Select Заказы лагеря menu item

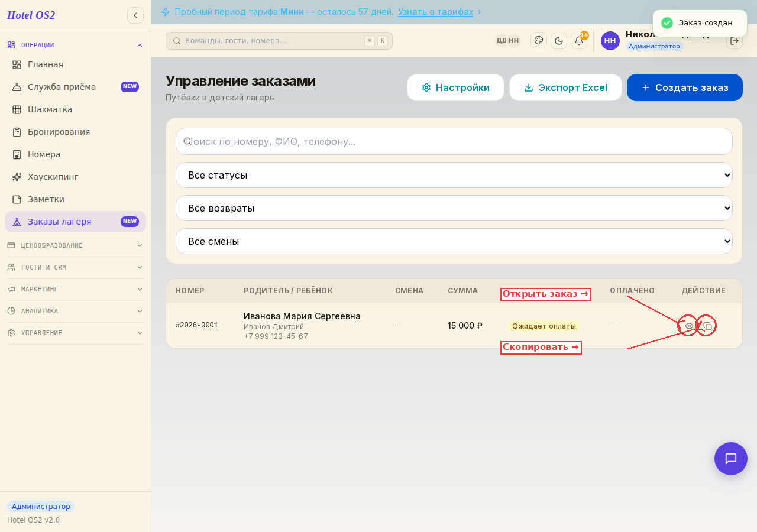click(75, 222)
